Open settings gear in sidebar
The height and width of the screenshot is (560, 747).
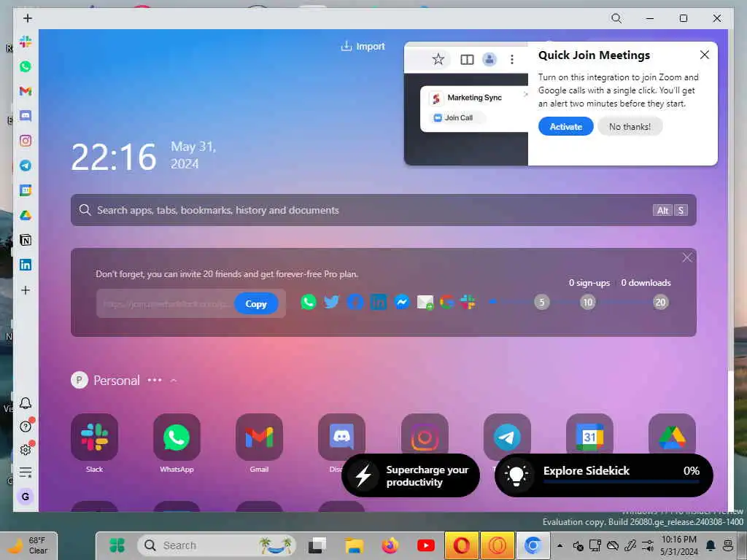26,449
